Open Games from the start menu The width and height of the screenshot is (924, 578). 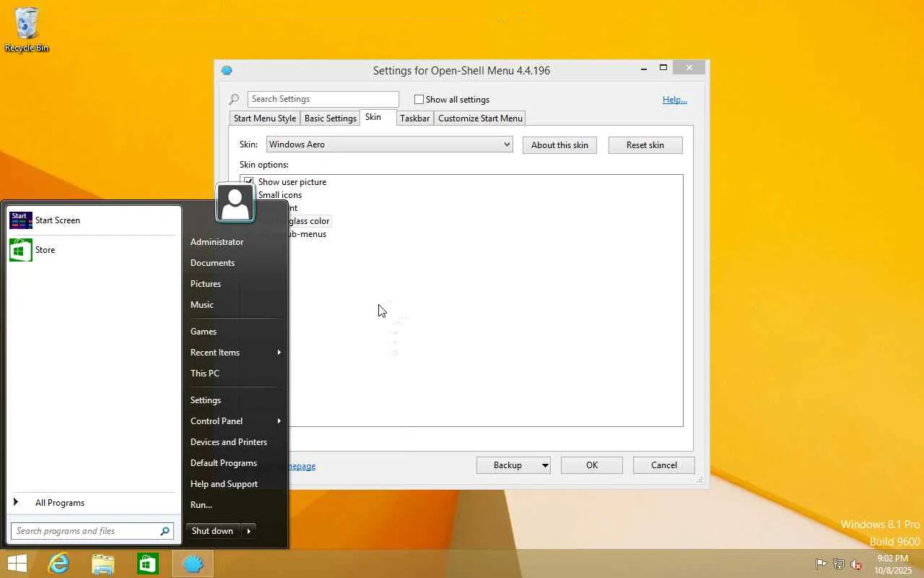pyautogui.click(x=204, y=332)
